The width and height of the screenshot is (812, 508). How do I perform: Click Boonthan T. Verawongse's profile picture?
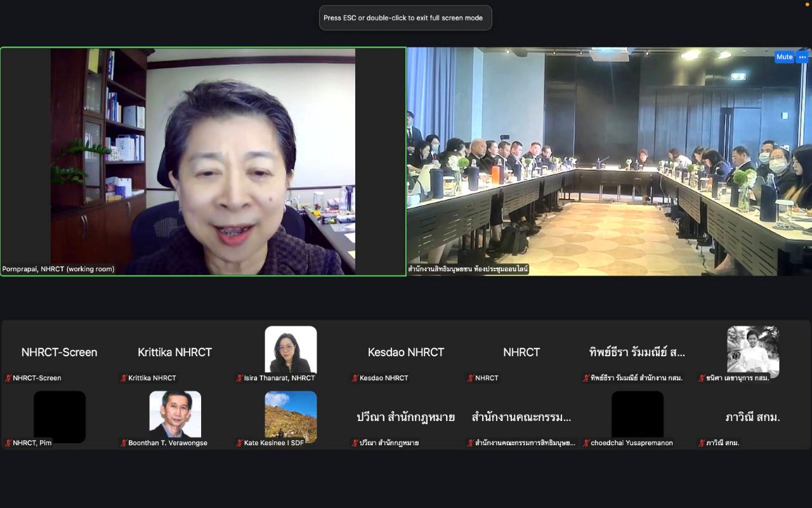click(175, 414)
